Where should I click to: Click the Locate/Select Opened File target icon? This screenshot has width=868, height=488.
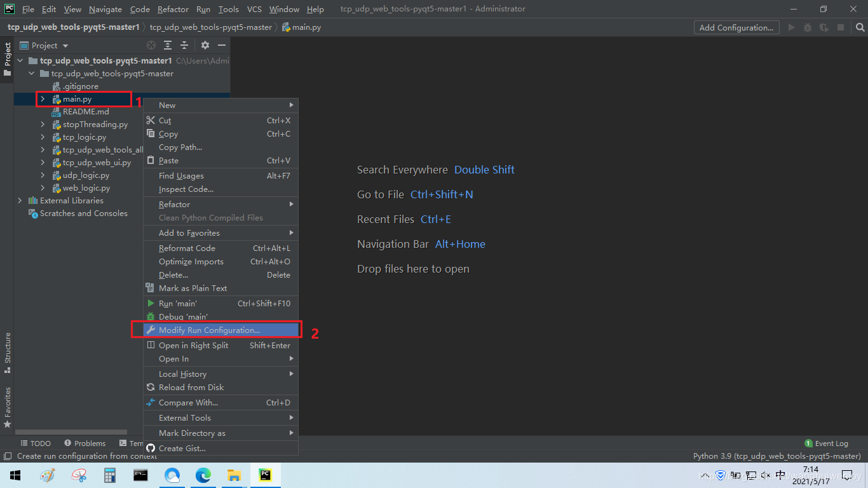(151, 45)
